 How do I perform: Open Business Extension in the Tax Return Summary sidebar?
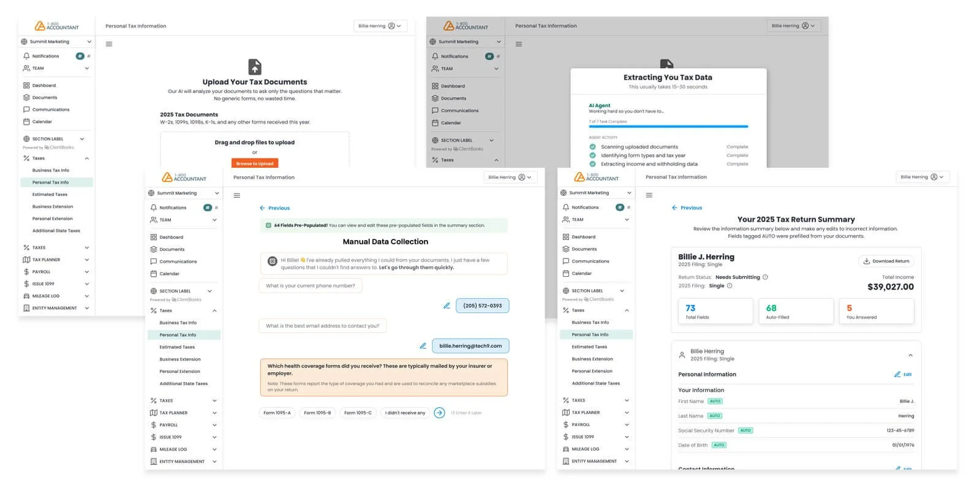pos(592,359)
